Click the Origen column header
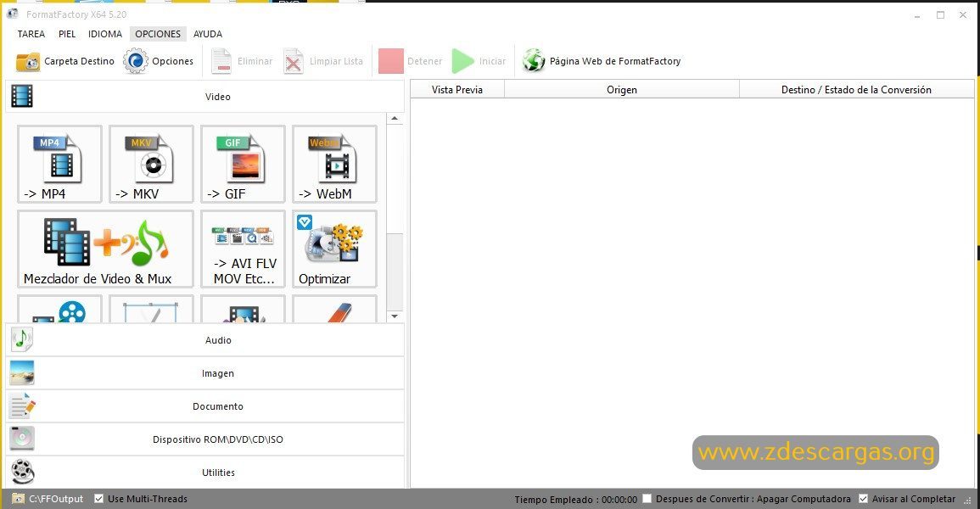980x509 pixels. 622,89
